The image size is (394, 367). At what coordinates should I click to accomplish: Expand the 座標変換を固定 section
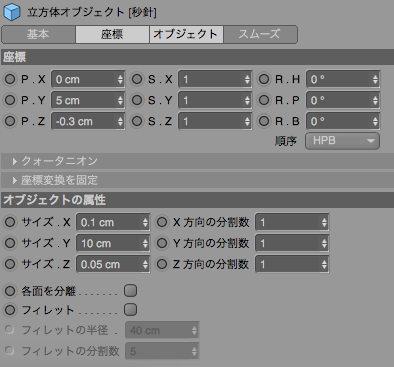[x=197, y=180]
